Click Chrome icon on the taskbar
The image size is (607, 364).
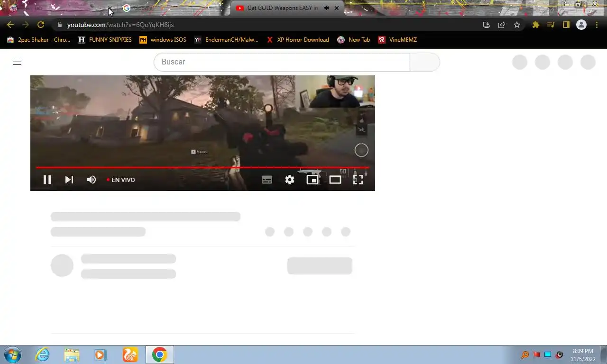tap(160, 355)
